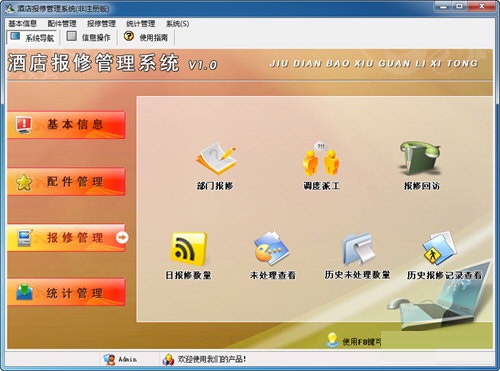Click the 信息操作 toolbar icon
500x371 pixels.
(71, 36)
